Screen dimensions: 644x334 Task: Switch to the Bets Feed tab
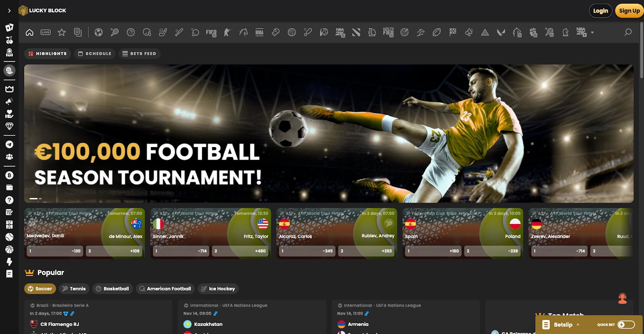(x=139, y=54)
